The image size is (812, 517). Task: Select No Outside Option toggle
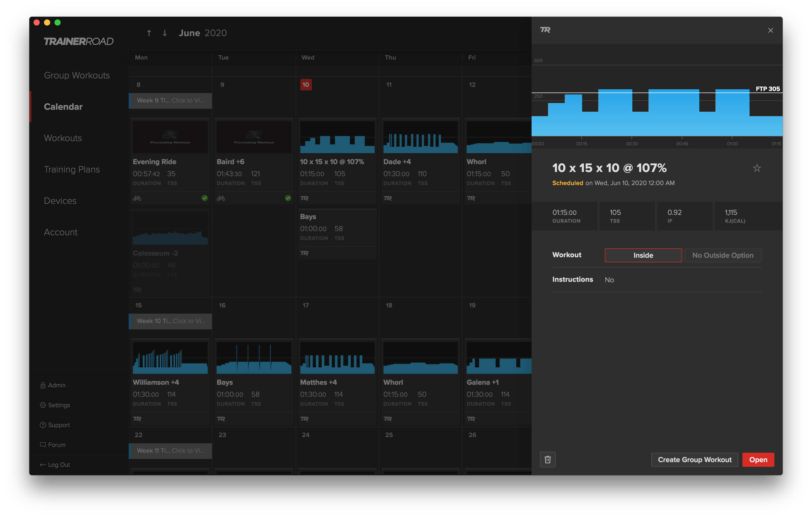coord(723,255)
